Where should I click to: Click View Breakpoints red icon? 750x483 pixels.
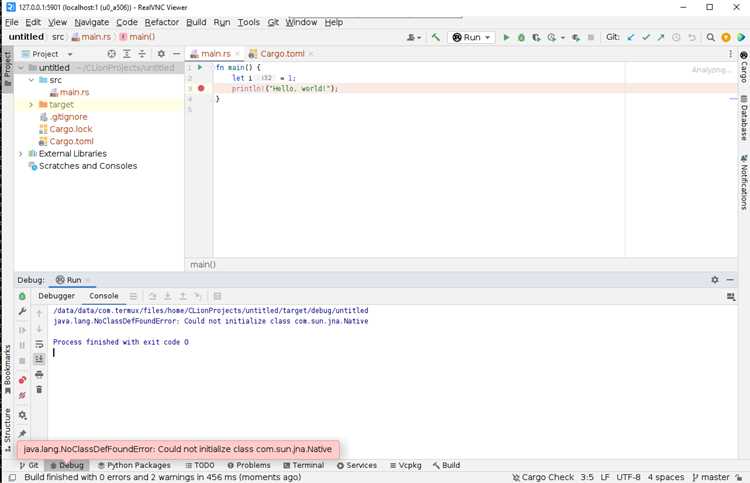pyautogui.click(x=22, y=380)
